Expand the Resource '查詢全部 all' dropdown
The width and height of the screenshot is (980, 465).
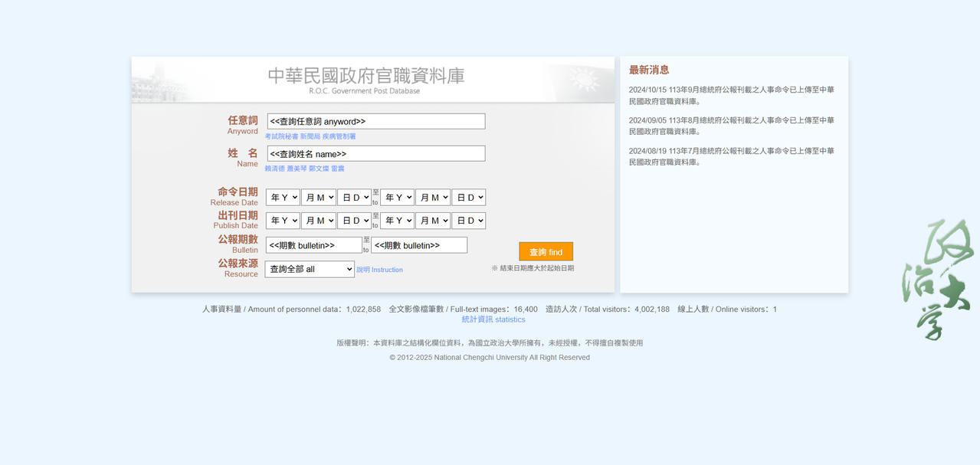[x=310, y=270]
